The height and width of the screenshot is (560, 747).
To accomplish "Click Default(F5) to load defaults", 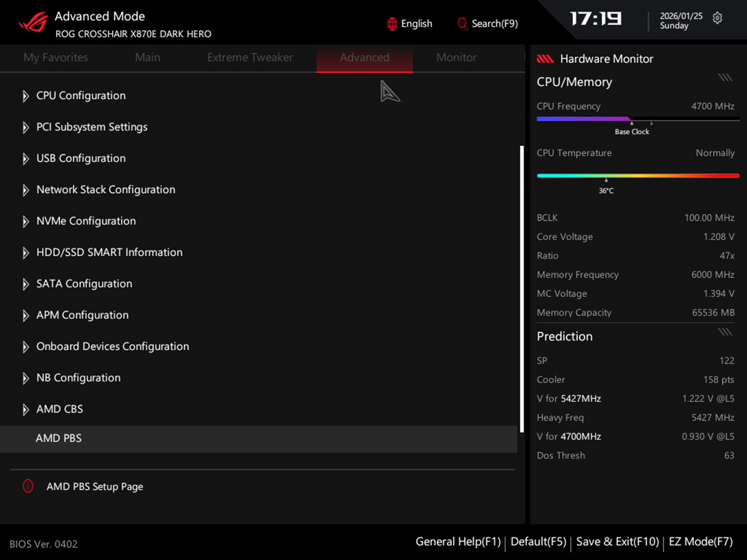I will click(x=538, y=542).
